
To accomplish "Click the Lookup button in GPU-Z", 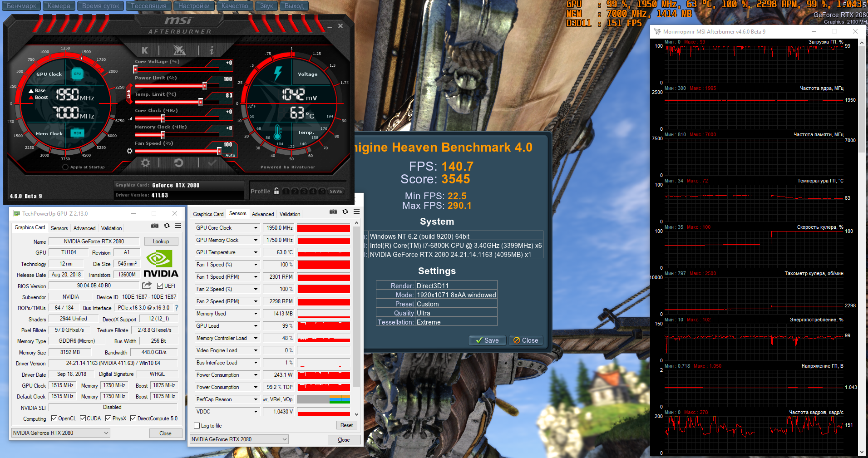I will [x=161, y=241].
